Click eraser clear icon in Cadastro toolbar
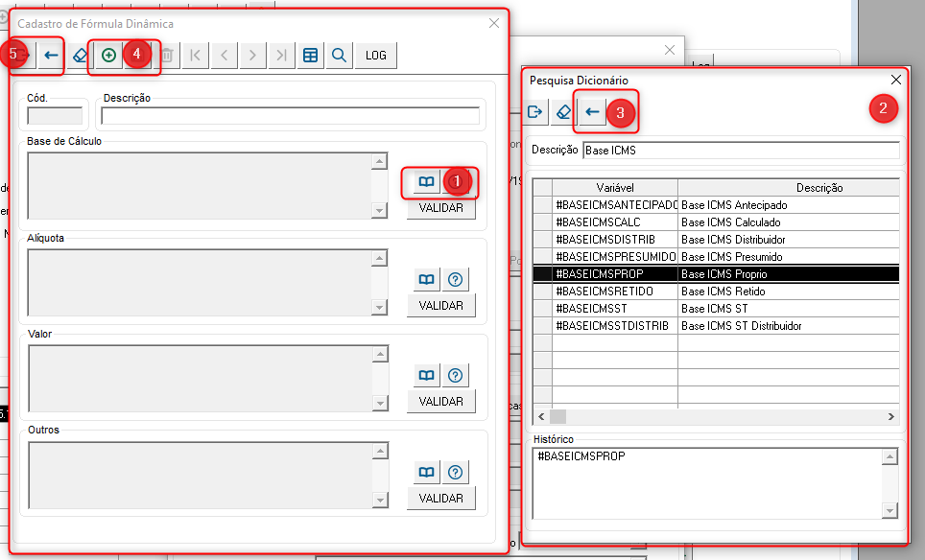Screen dimensions: 925x560 click(x=80, y=56)
